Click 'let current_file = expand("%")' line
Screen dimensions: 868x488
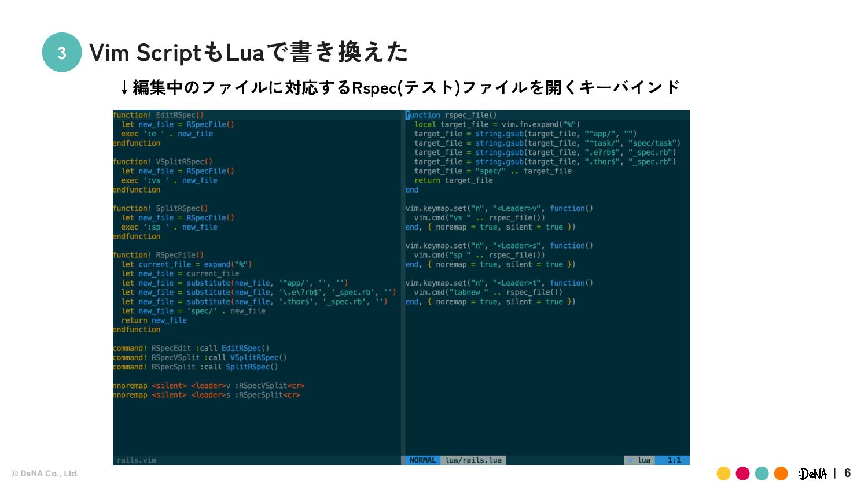[186, 264]
